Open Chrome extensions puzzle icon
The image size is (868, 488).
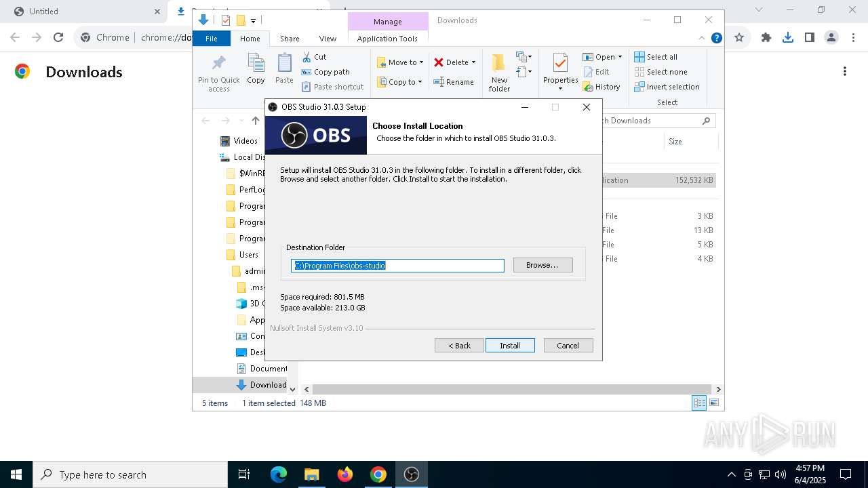pos(766,38)
